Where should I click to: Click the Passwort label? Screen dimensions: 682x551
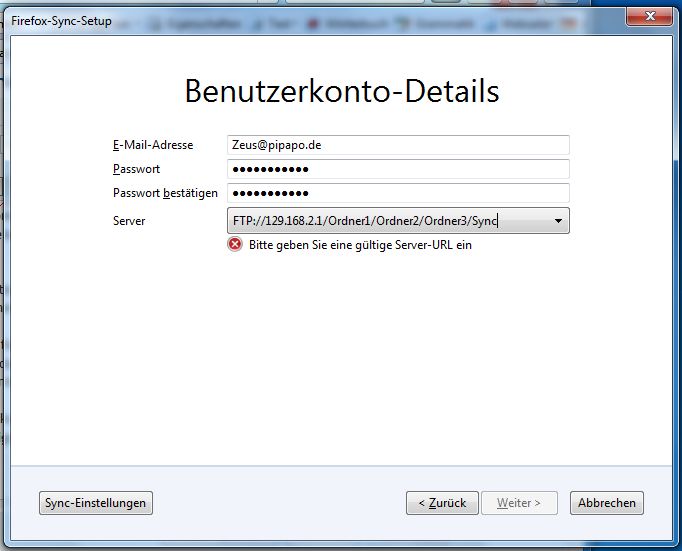[137, 169]
